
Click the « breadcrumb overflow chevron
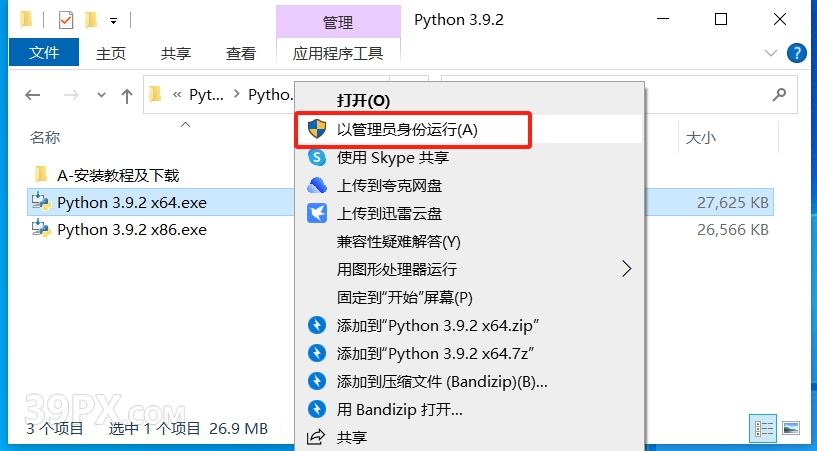pyautogui.click(x=177, y=95)
